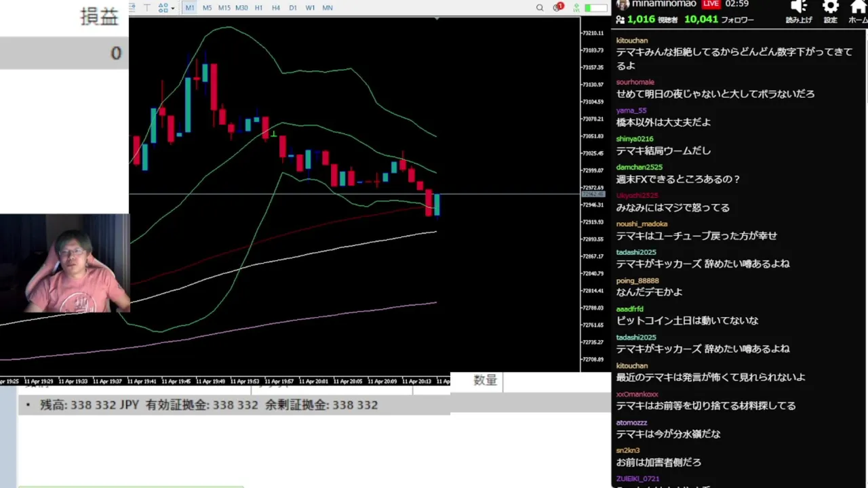The width and height of the screenshot is (868, 488).
Task: Click username kitouchan in first comment
Action: coord(631,41)
